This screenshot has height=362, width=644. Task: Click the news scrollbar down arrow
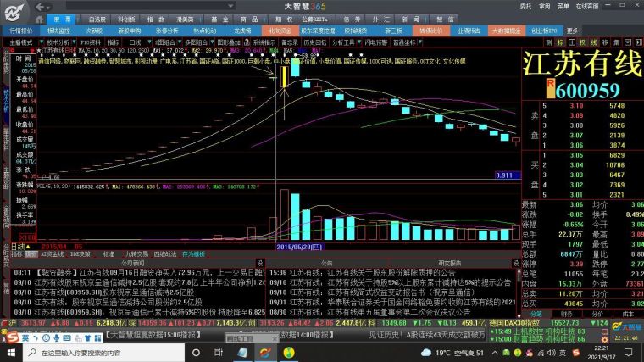tap(519, 315)
